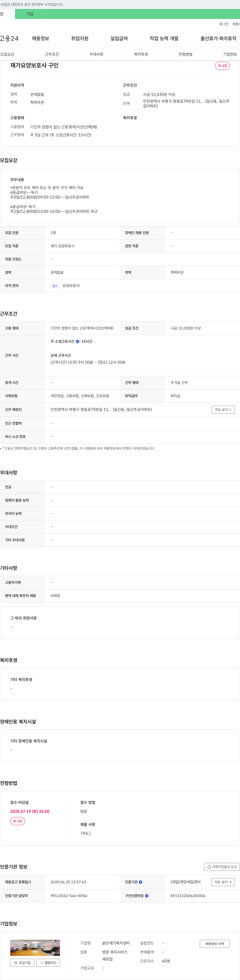Screen dimensions: 240x980
Task: Click the 거짓구인광고 신고 button
Action: point(222,867)
